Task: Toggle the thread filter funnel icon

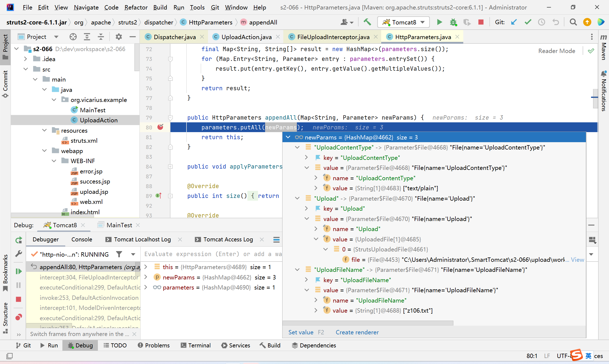Action: (119, 254)
